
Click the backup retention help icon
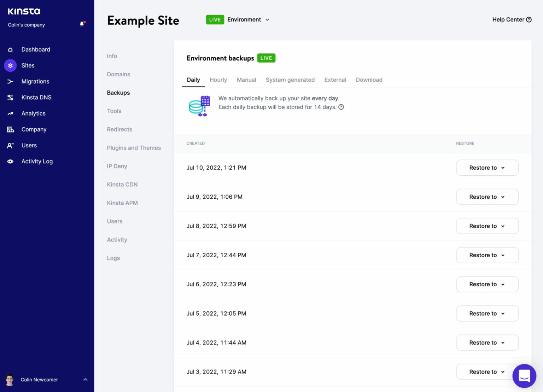click(x=341, y=107)
